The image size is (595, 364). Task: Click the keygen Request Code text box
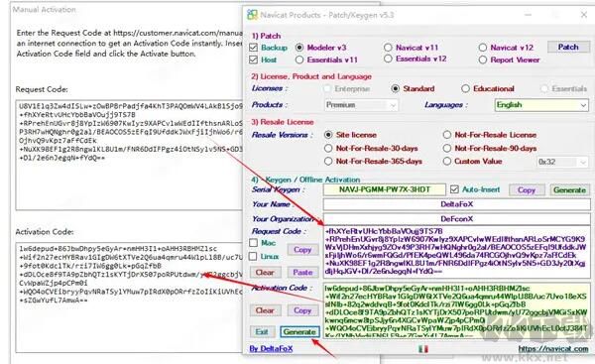coord(457,252)
